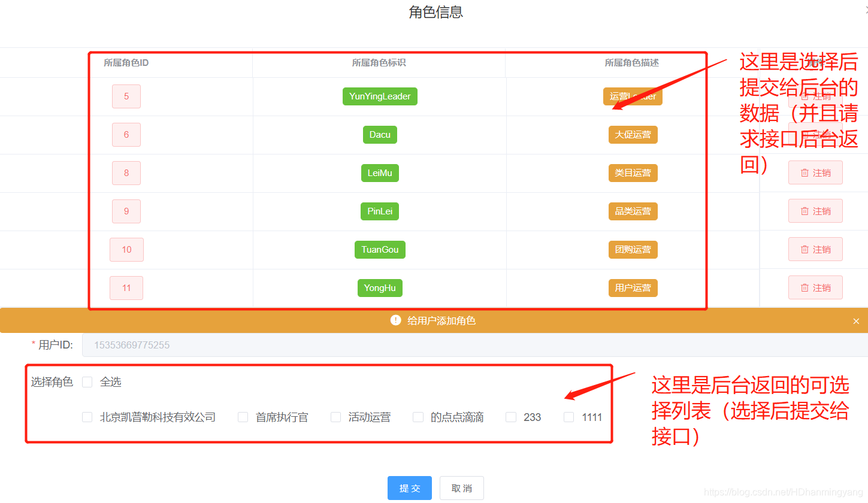This screenshot has width=868, height=503.
Task: Click the 角色信息 dialog title
Action: point(436,12)
